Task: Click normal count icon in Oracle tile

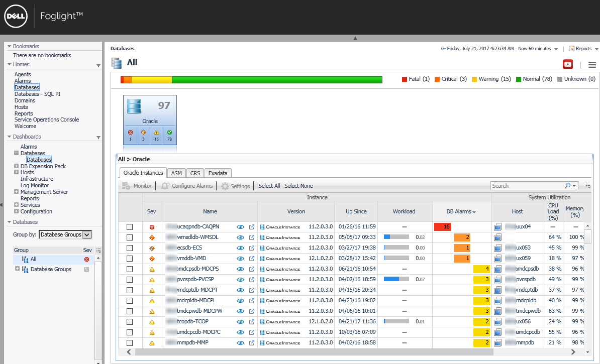Action: (169, 132)
